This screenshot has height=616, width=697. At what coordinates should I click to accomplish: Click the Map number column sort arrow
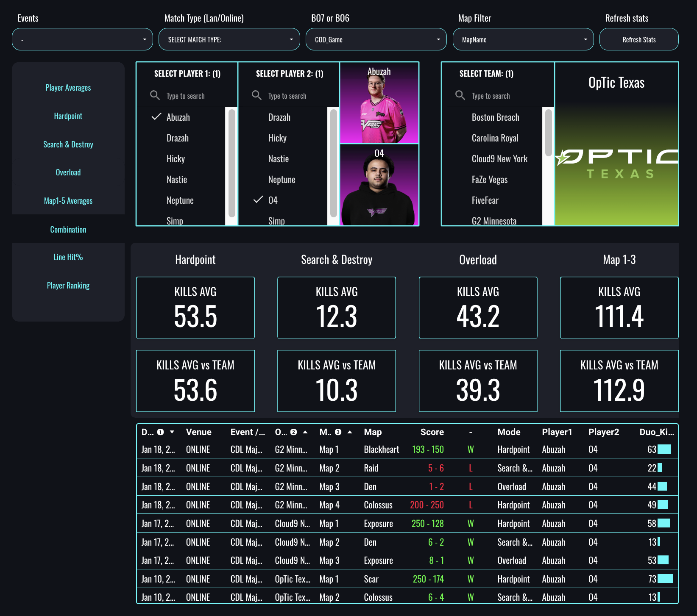coord(350,432)
